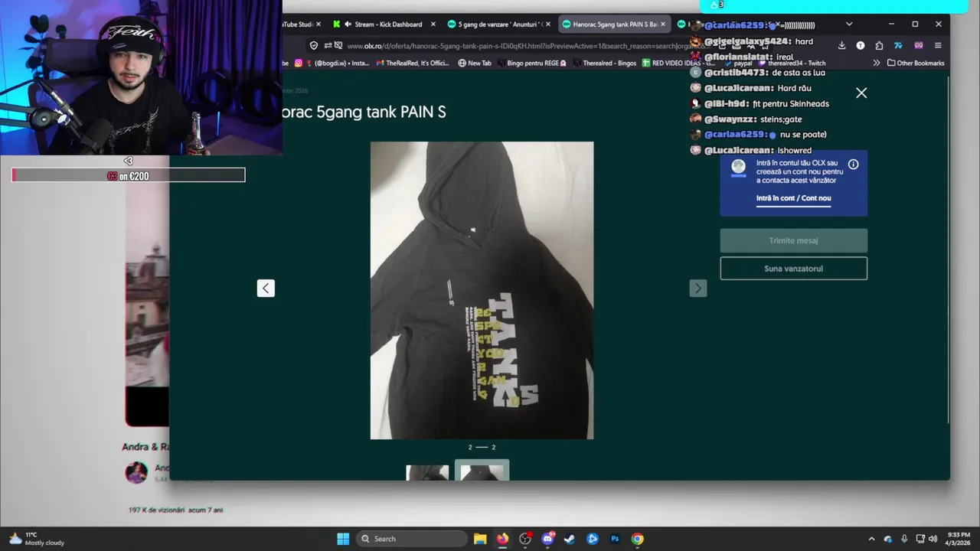Click the '€200' donation goal bar
This screenshot has height=551, width=980.
(x=129, y=175)
